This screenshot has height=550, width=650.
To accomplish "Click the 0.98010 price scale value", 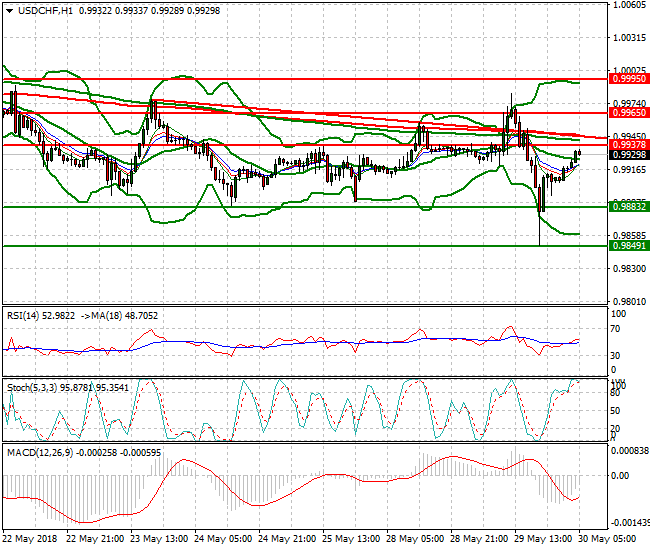I will [630, 301].
